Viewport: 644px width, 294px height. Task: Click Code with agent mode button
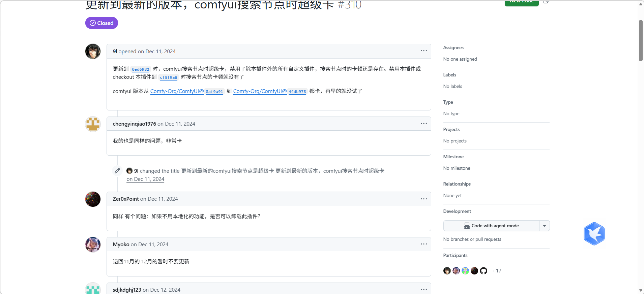pos(491,226)
